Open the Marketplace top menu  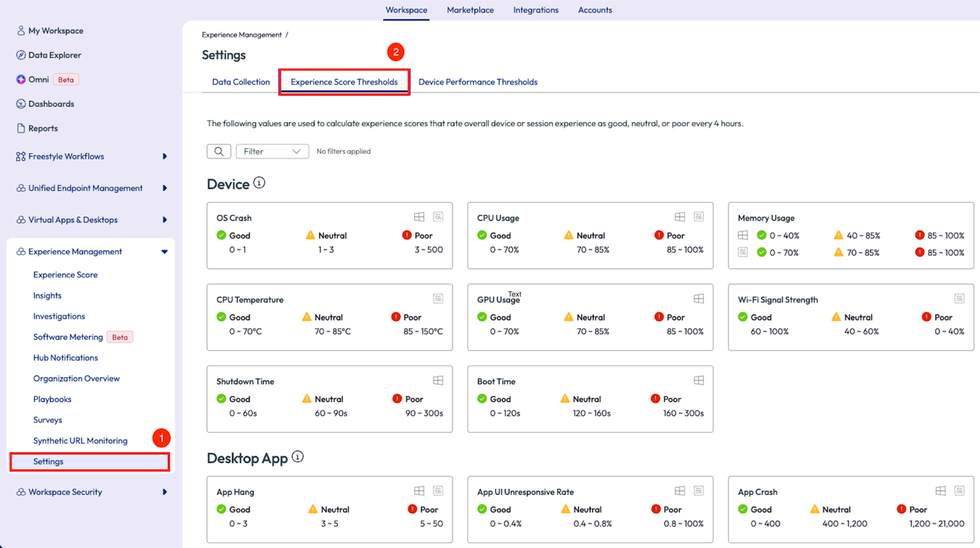tap(470, 10)
